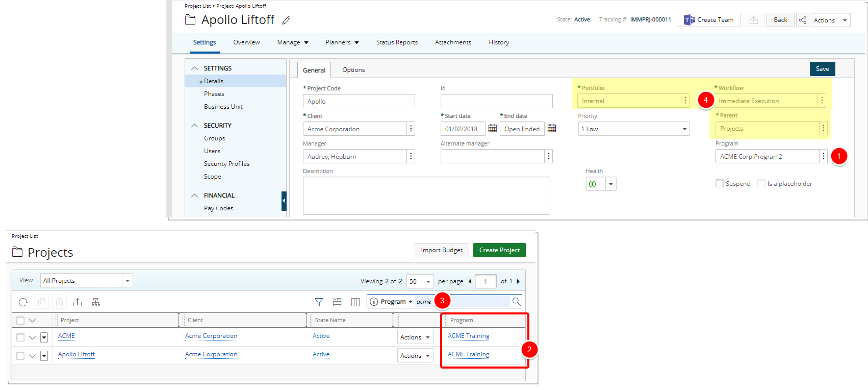The image size is (868, 390).
Task: Switch to the Options sub-tab
Action: click(x=353, y=70)
